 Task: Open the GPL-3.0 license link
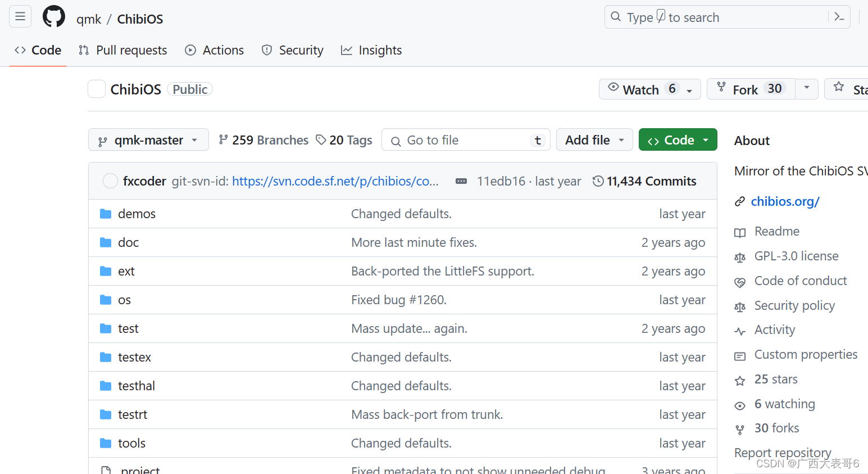796,256
